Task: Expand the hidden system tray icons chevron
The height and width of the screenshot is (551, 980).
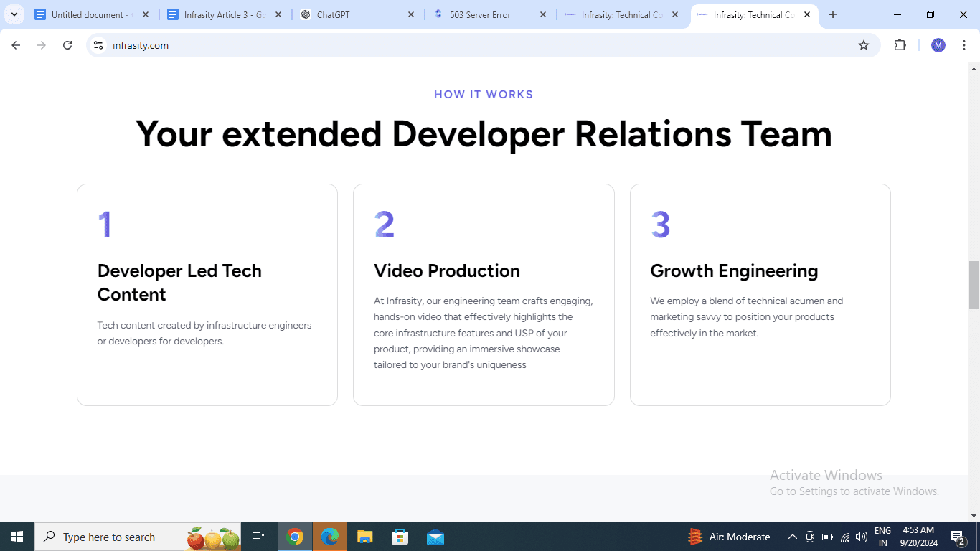Action: (793, 537)
